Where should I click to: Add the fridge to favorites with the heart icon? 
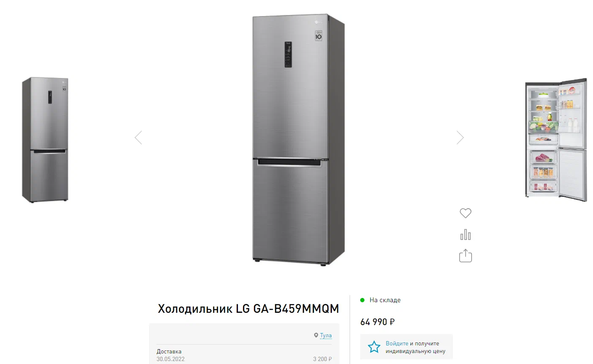(x=465, y=213)
